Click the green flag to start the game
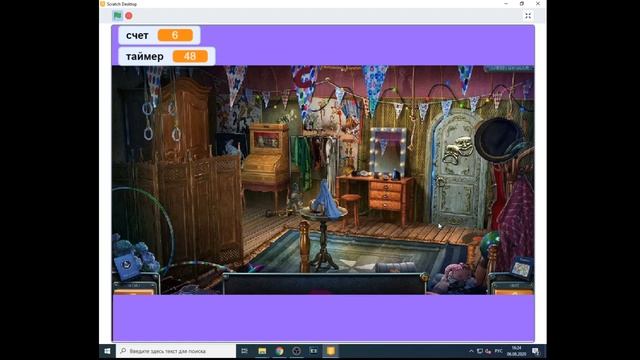 pyautogui.click(x=117, y=16)
